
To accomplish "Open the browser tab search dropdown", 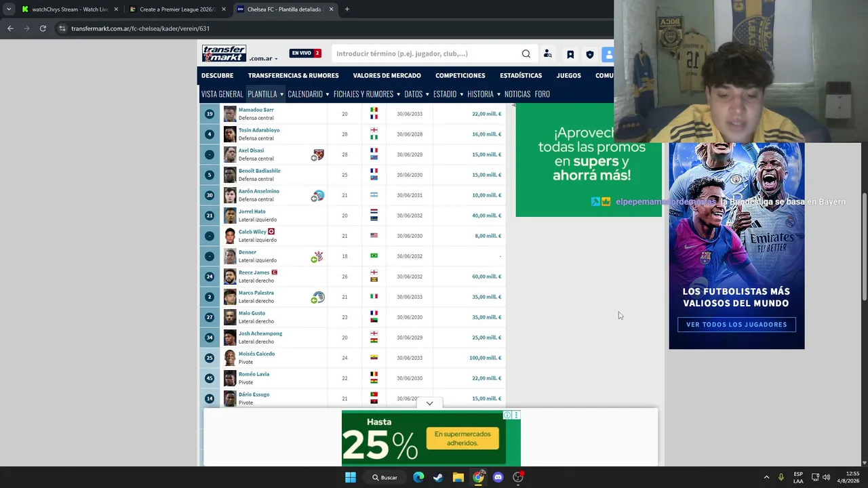I will tap(8, 9).
